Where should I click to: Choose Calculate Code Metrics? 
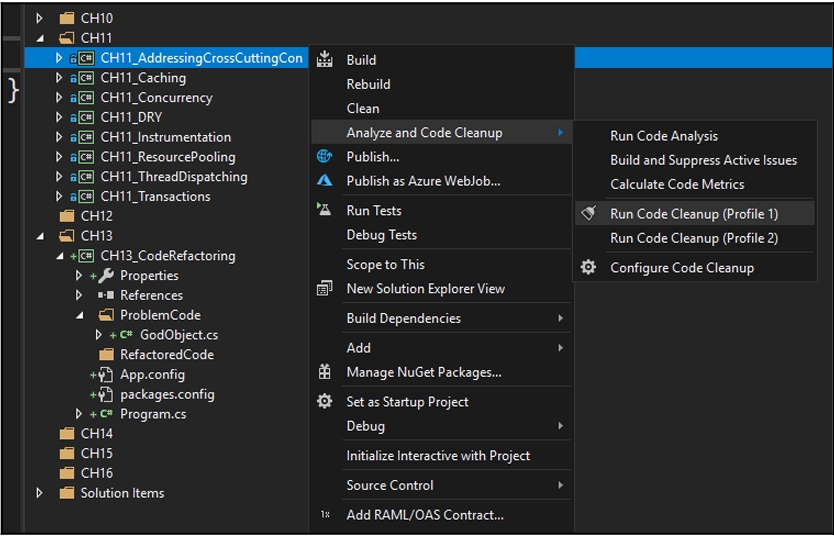pyautogui.click(x=677, y=184)
